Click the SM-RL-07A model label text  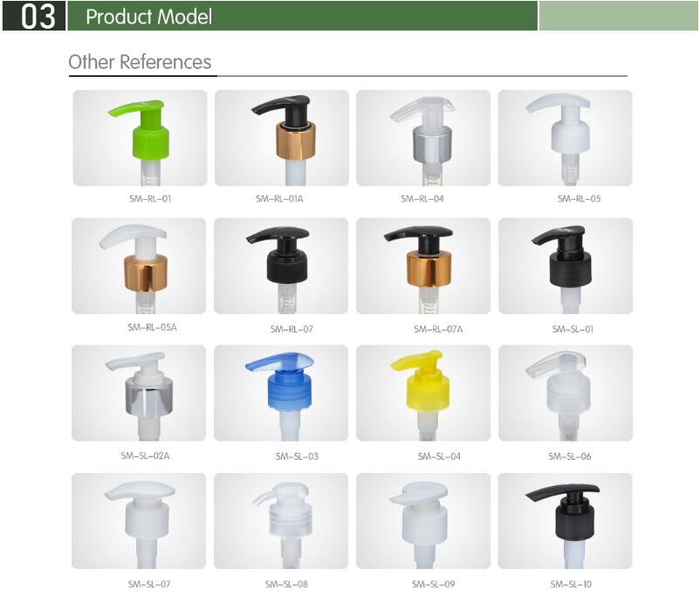(x=438, y=329)
